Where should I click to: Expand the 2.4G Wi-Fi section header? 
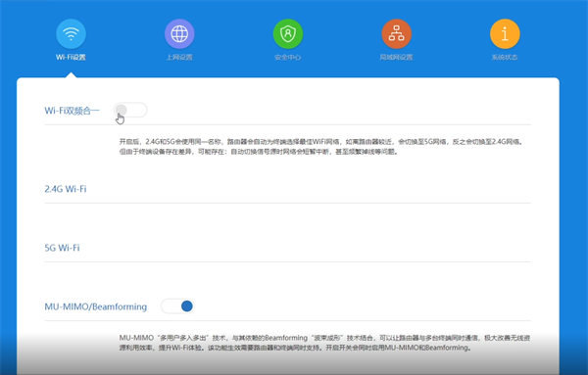[x=66, y=189]
